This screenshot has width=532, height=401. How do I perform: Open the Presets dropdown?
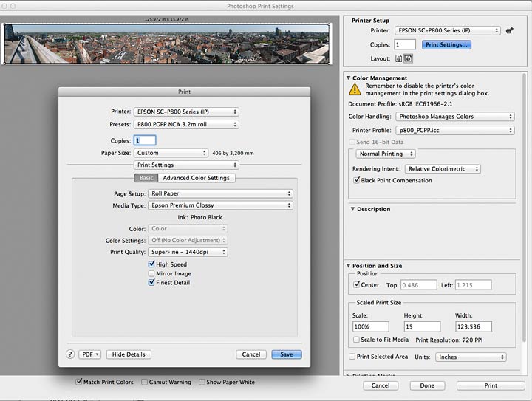click(x=186, y=124)
